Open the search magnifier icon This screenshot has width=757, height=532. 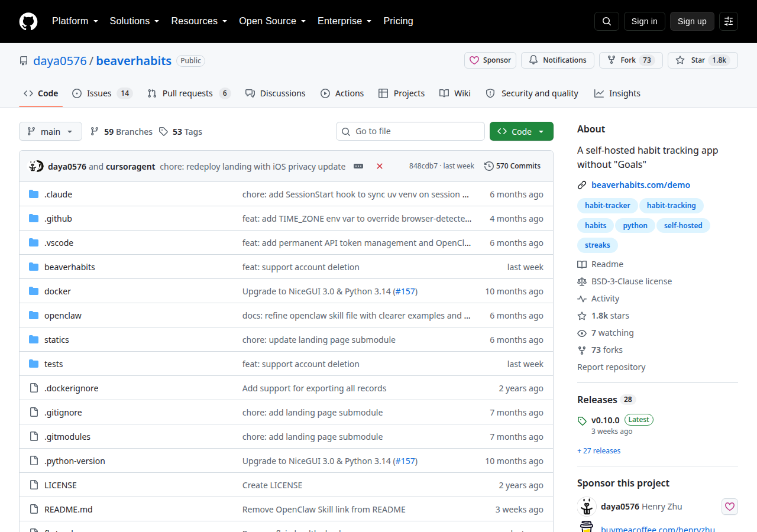click(607, 21)
